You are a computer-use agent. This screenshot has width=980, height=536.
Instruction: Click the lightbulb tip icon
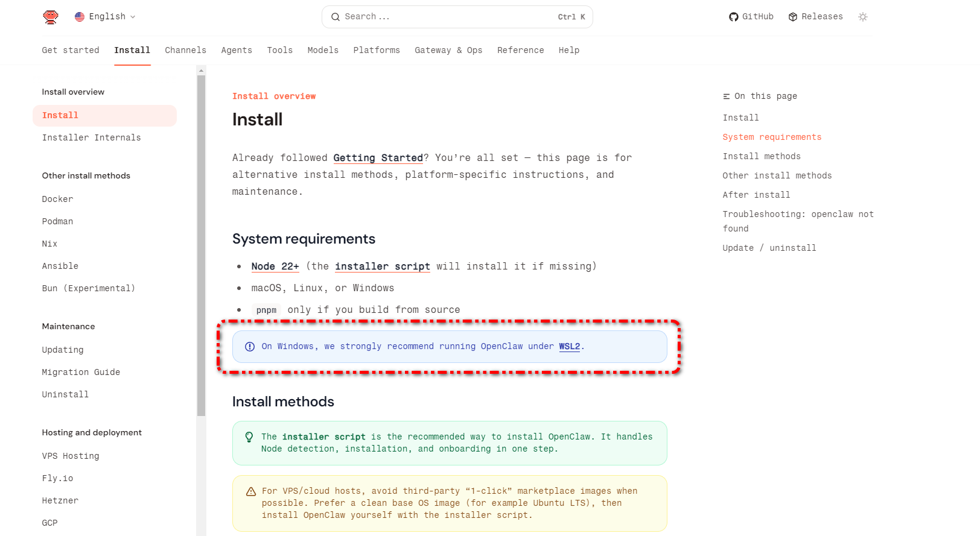249,437
